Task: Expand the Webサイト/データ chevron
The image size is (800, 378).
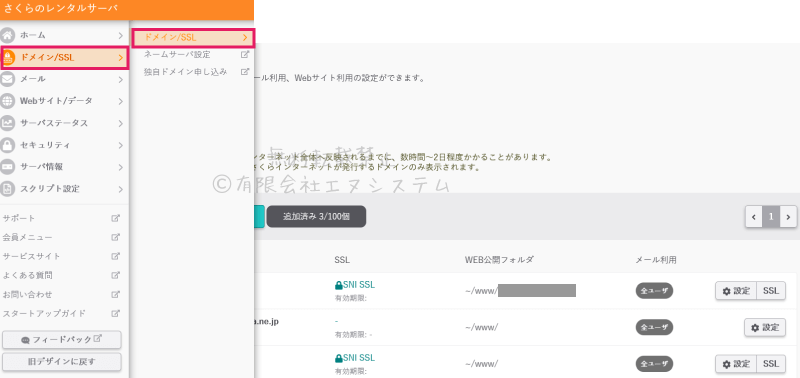Action: [x=120, y=102]
